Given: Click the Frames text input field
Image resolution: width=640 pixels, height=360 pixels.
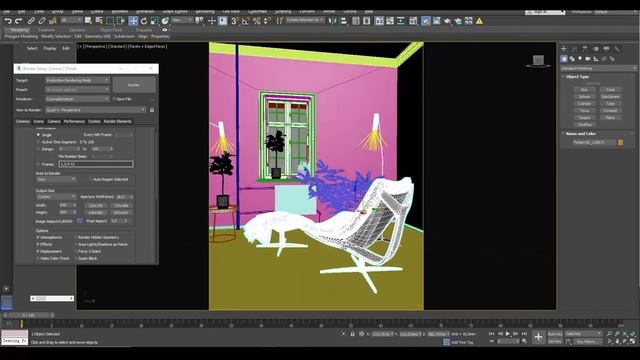Looking at the screenshot, I should 96,164.
